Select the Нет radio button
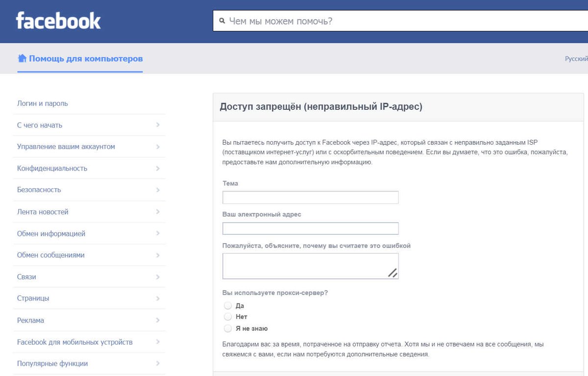The width and height of the screenshot is (588, 376). 227,317
